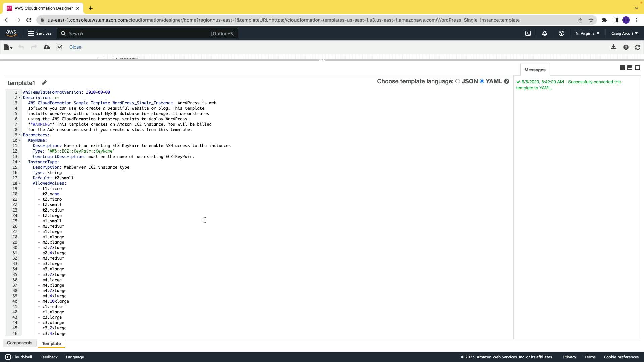The width and height of the screenshot is (644, 362).
Task: Open the File menu dropdown icon
Action: click(8, 47)
